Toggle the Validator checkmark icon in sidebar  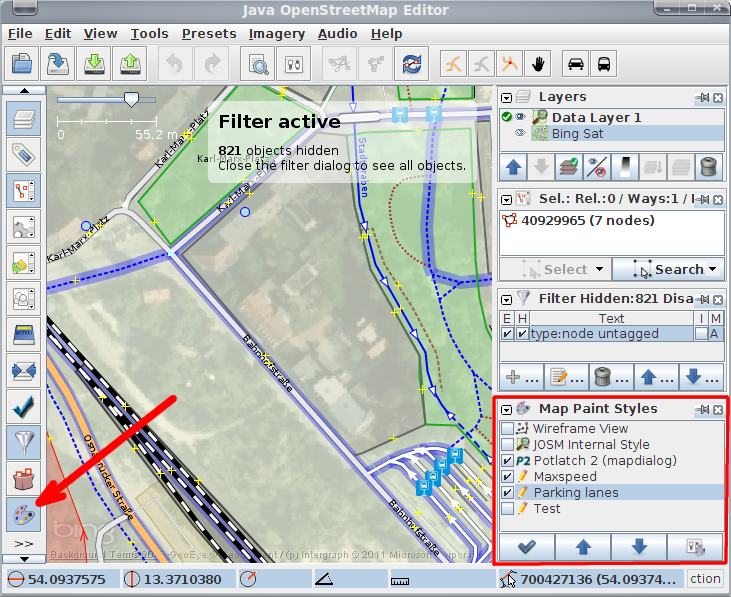[x=24, y=403]
